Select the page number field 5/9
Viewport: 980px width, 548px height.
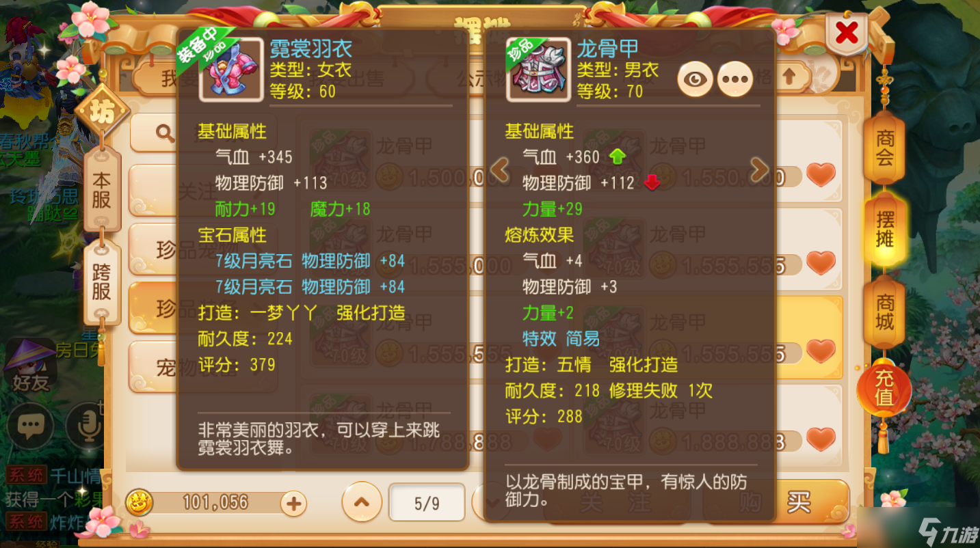[x=427, y=504]
